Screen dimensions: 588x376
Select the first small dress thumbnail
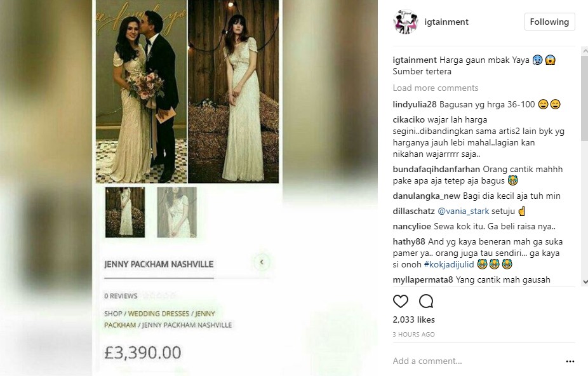point(125,212)
